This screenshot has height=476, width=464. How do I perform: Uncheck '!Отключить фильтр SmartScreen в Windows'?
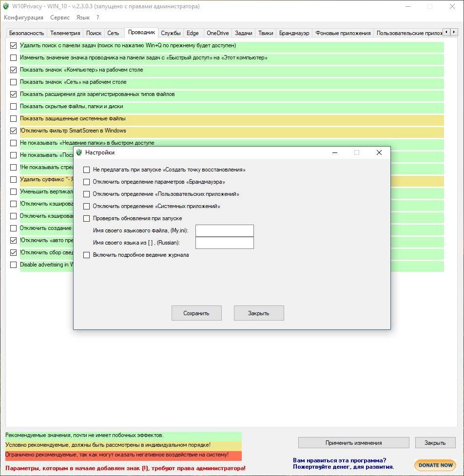(13, 131)
